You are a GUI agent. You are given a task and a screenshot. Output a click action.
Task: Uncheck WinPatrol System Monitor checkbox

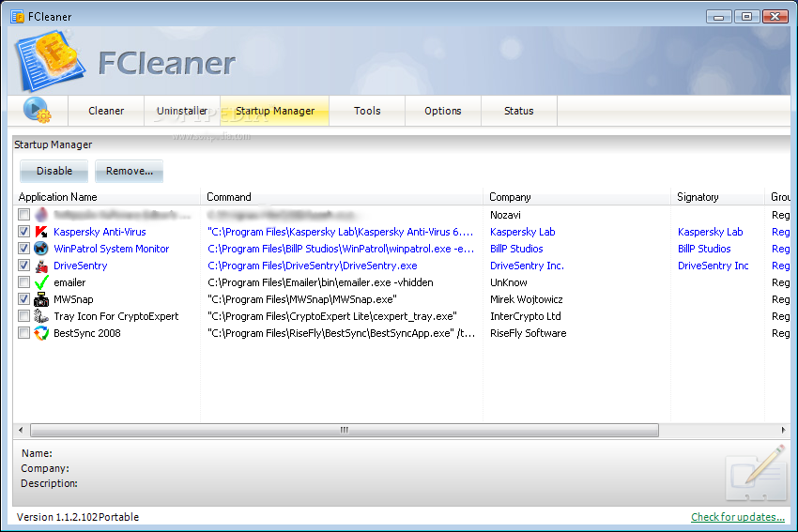tap(23, 249)
